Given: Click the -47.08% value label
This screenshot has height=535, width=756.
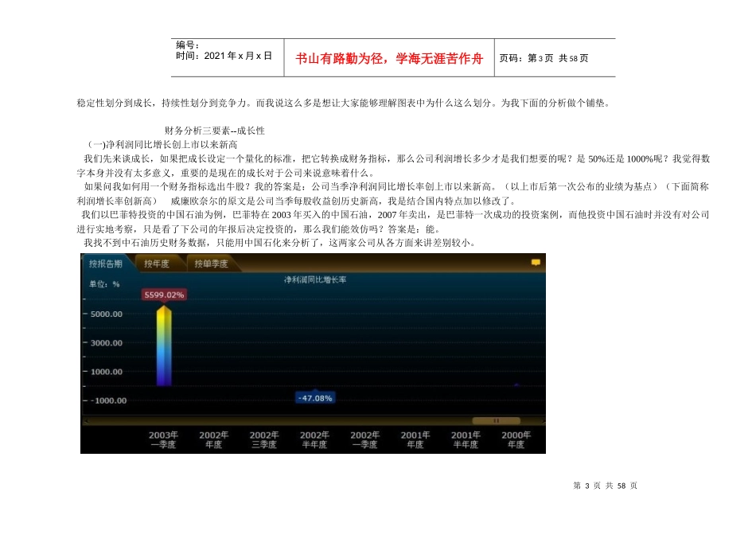Looking at the screenshot, I should pyautogui.click(x=315, y=398).
